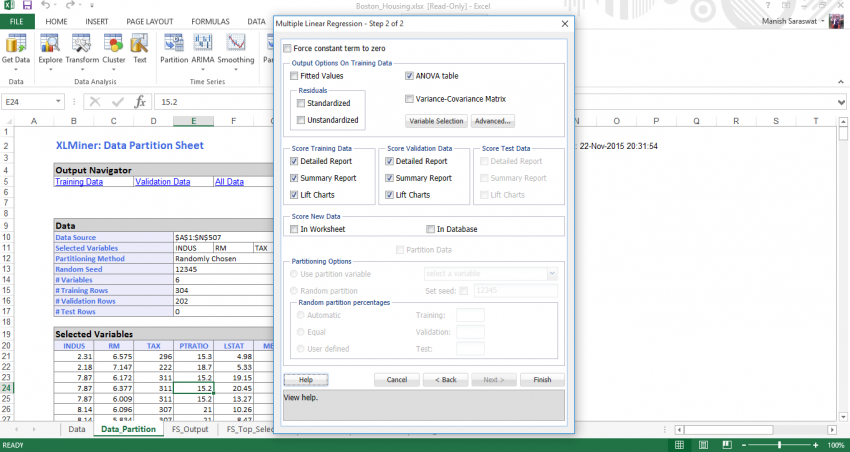Open the Get Data ribbon tool
This screenshot has height=452, width=850.
point(16,47)
